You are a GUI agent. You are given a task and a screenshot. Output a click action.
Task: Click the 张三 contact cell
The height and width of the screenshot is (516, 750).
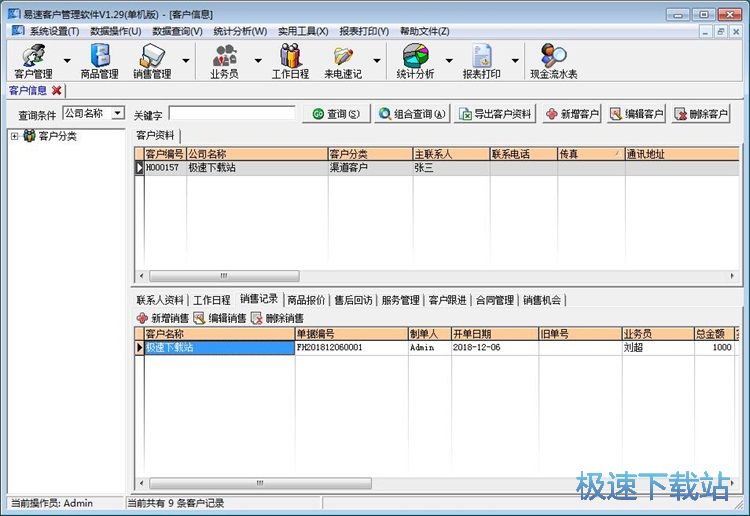click(x=451, y=168)
